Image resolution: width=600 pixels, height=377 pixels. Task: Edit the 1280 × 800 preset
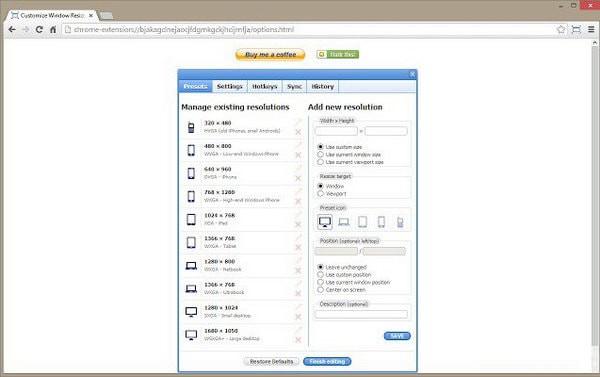(298, 261)
